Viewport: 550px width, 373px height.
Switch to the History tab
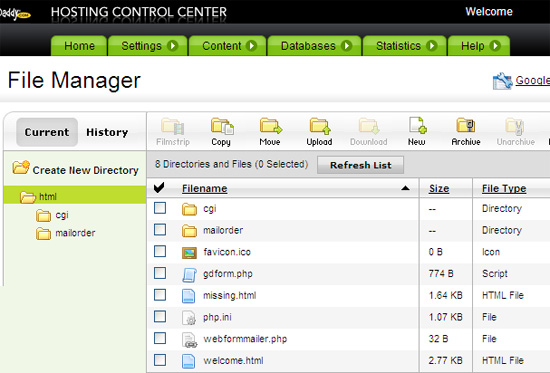[x=107, y=132]
